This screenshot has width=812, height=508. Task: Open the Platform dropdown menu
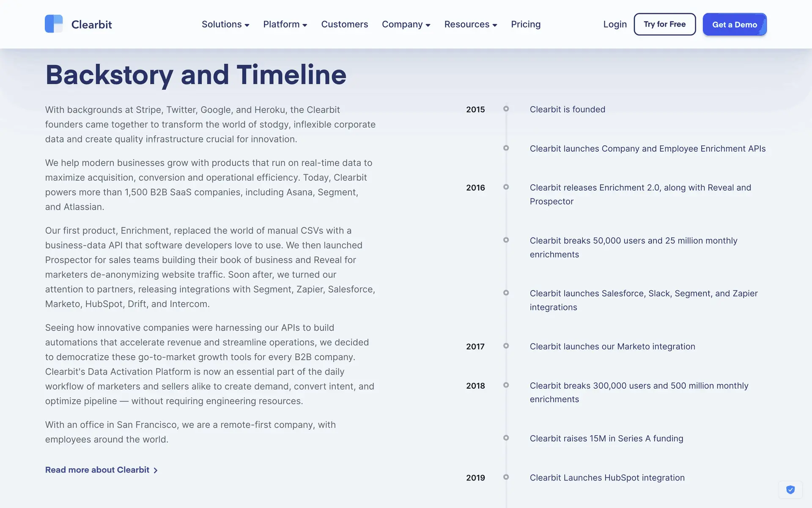(x=285, y=25)
